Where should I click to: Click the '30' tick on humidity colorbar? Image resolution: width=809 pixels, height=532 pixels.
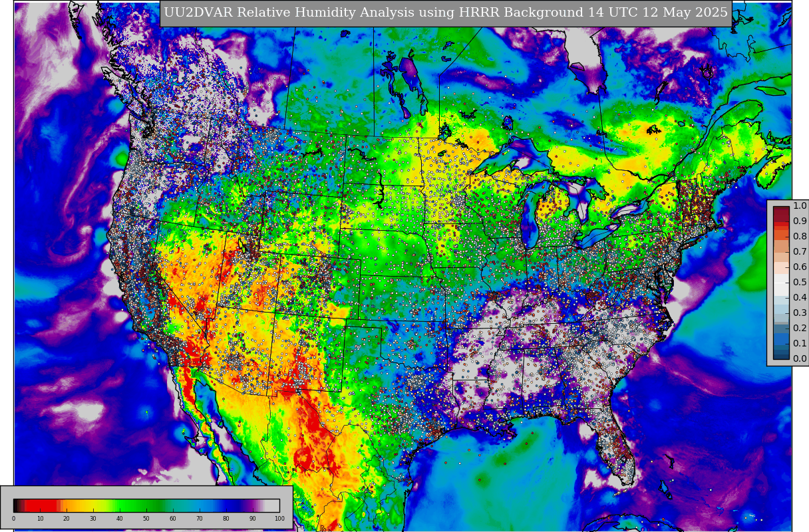[93, 519]
